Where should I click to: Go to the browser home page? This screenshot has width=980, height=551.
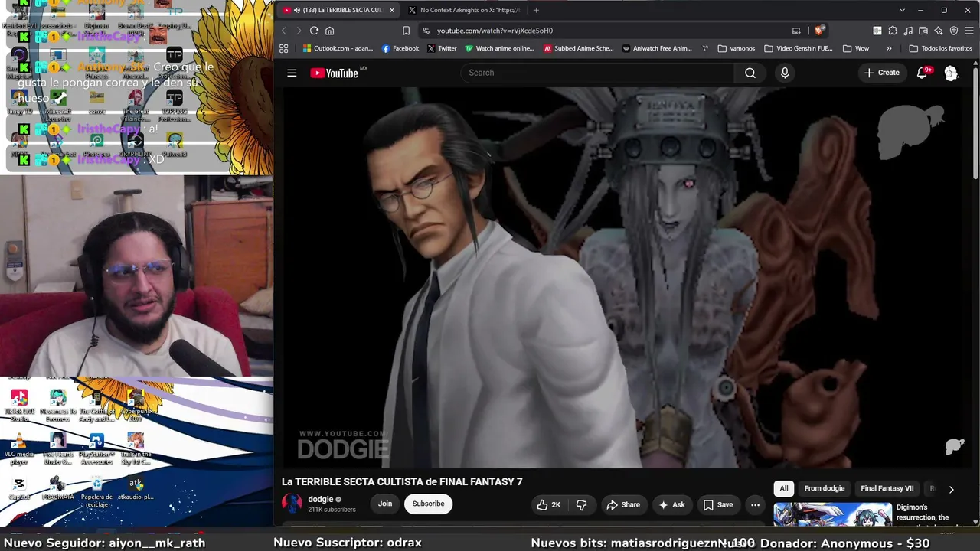pos(330,31)
